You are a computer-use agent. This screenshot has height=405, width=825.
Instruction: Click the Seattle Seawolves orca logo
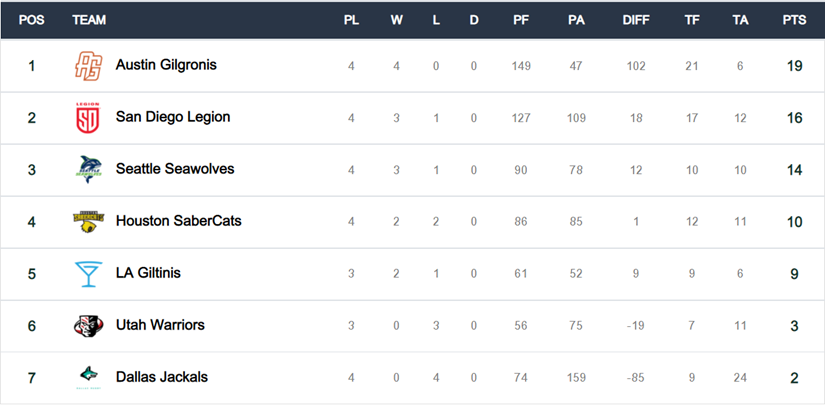(88, 169)
